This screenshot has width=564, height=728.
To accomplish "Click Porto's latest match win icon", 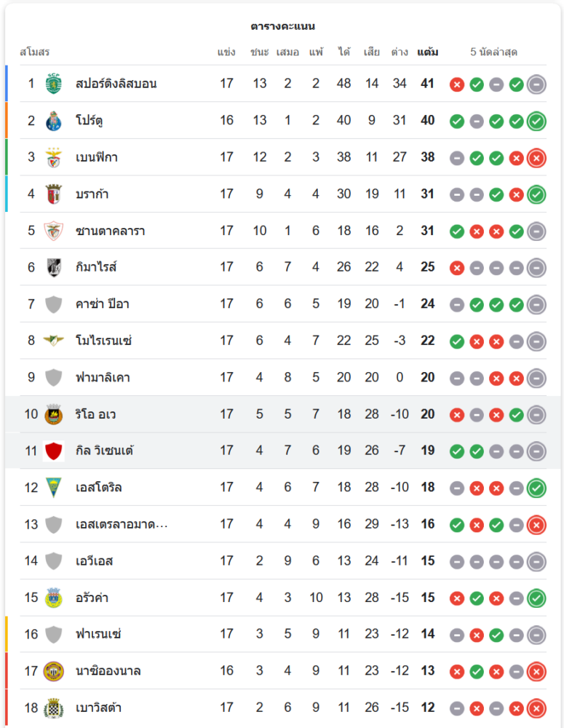I will [x=536, y=121].
